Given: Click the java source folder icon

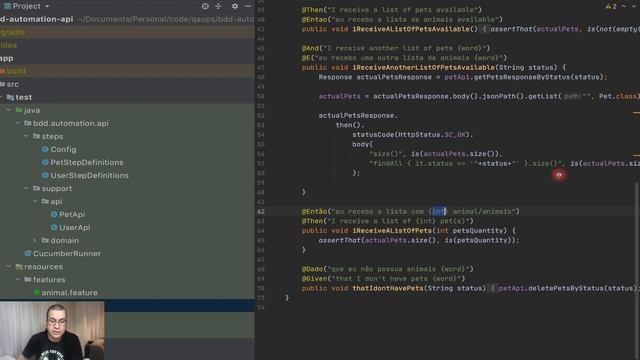Looking at the screenshot, I should point(19,110).
